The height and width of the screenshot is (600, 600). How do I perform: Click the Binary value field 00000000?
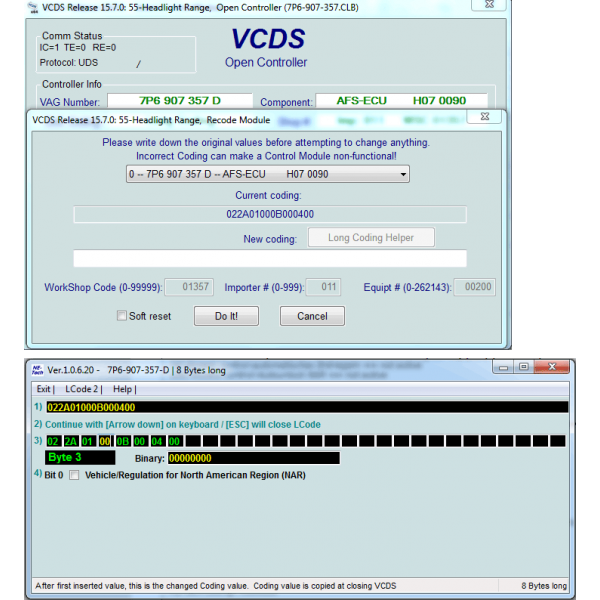[254, 458]
